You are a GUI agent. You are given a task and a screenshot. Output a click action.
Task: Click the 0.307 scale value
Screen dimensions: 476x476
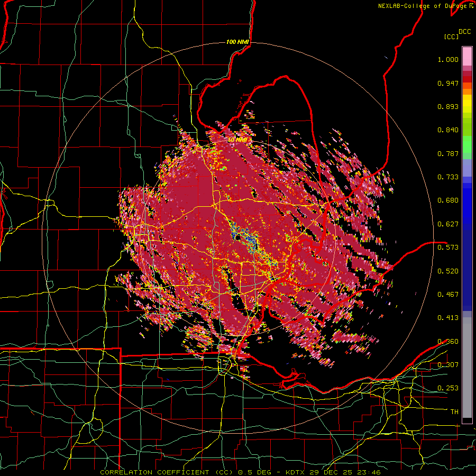(448, 365)
